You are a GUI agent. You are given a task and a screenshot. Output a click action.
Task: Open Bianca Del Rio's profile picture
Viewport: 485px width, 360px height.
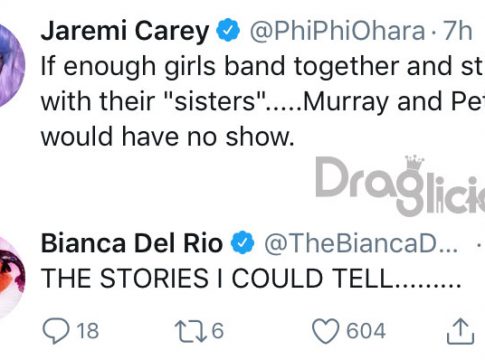tap(10, 277)
